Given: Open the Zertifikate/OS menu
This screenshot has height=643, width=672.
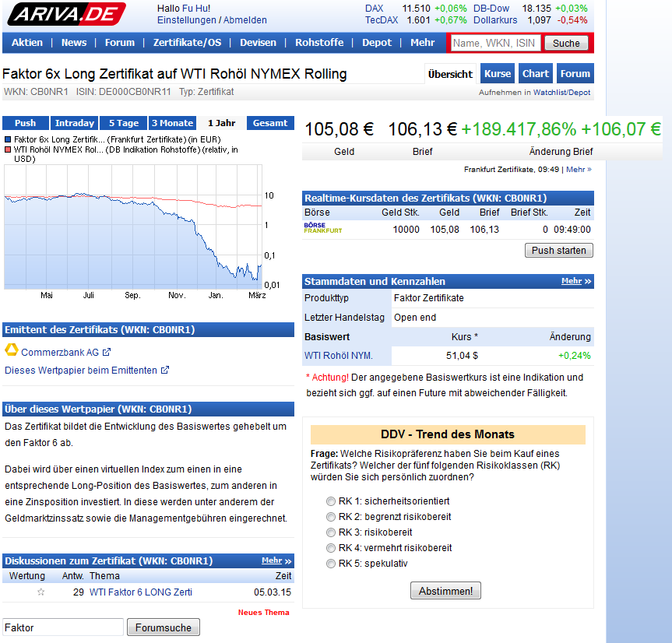Looking at the screenshot, I should (188, 42).
